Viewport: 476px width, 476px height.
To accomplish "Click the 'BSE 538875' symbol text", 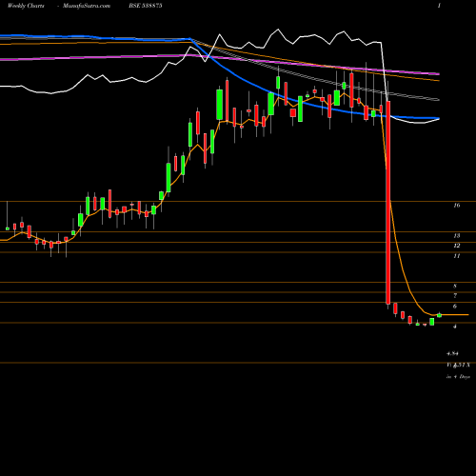I will pyautogui.click(x=146, y=6).
